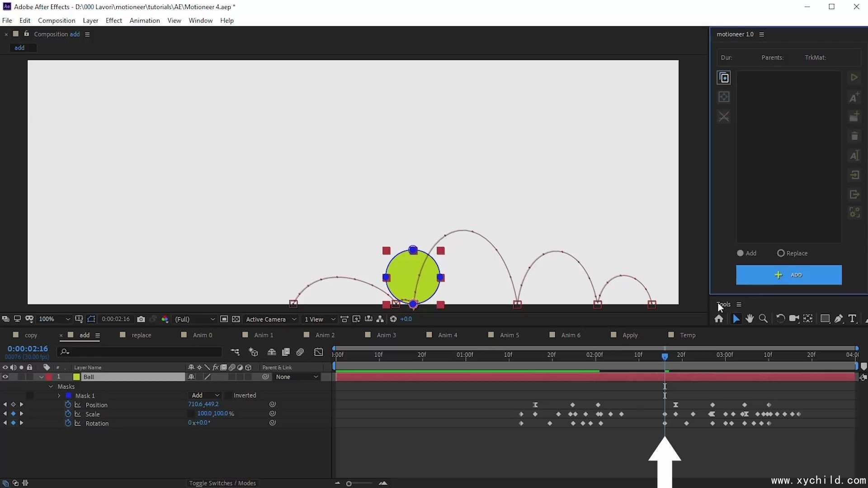868x488 pixels.
Task: Toggle Scale constrain proportions link
Action: pyautogui.click(x=191, y=413)
